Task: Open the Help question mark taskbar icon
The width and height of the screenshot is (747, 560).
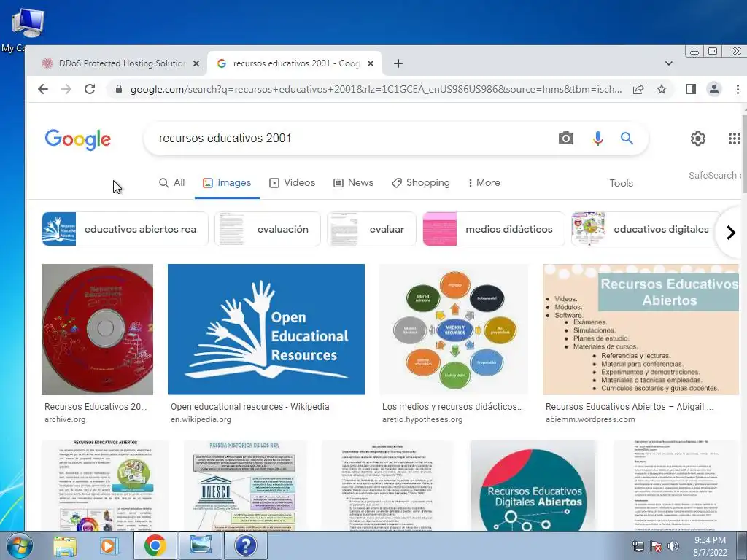Action: (245, 545)
